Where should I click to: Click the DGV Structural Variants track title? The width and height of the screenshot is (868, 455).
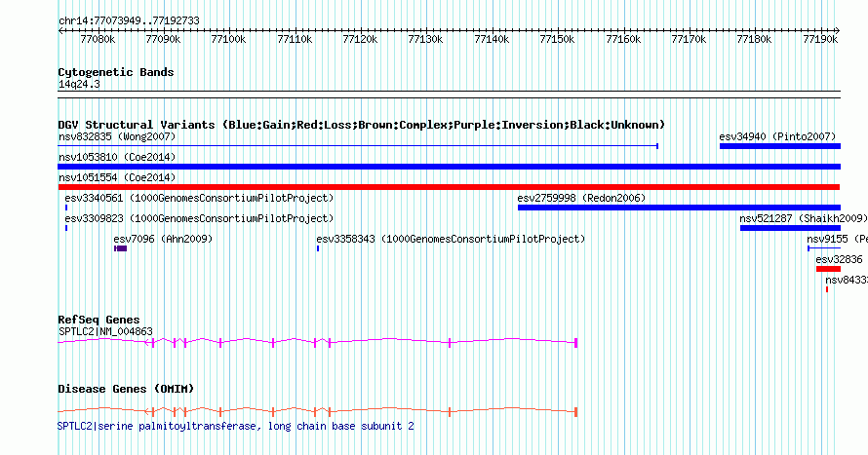pyautogui.click(x=362, y=125)
